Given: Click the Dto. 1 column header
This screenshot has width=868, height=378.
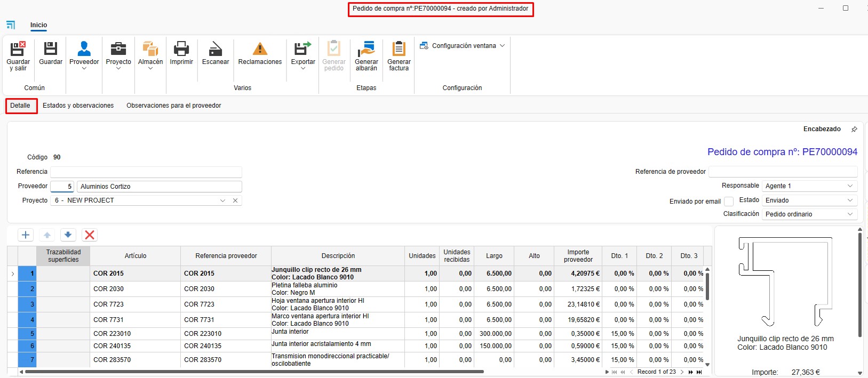Looking at the screenshot, I should click(619, 256).
